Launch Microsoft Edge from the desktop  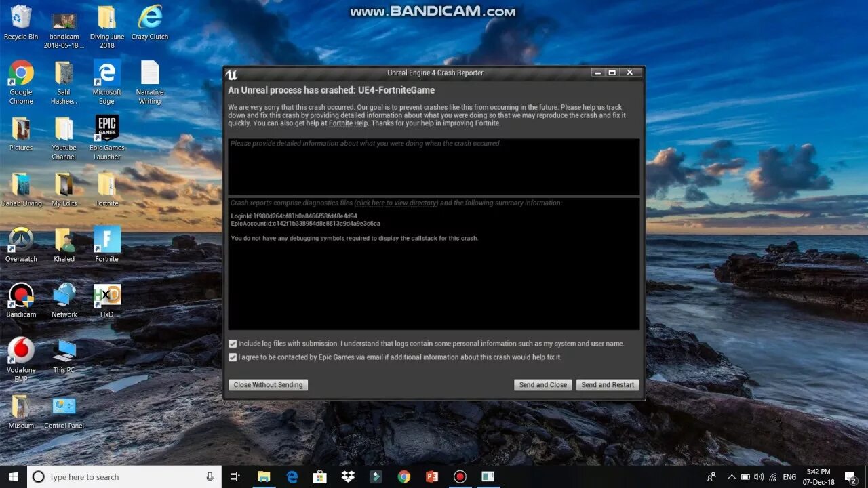point(106,83)
